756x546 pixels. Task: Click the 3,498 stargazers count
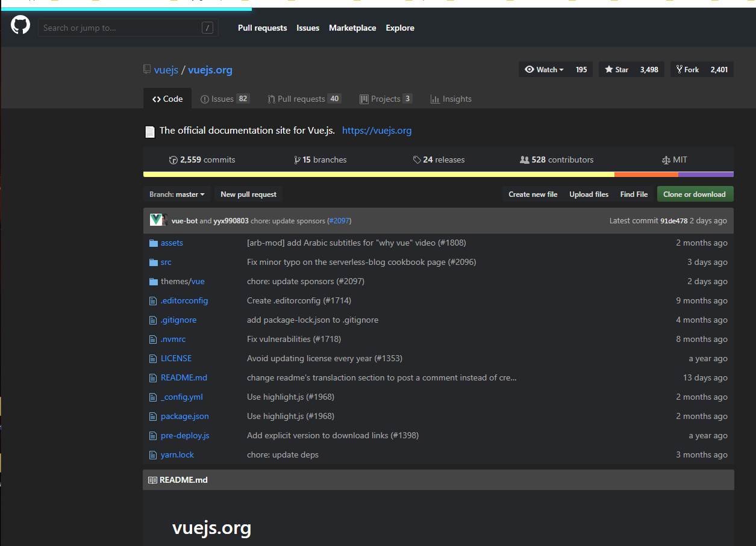(649, 70)
